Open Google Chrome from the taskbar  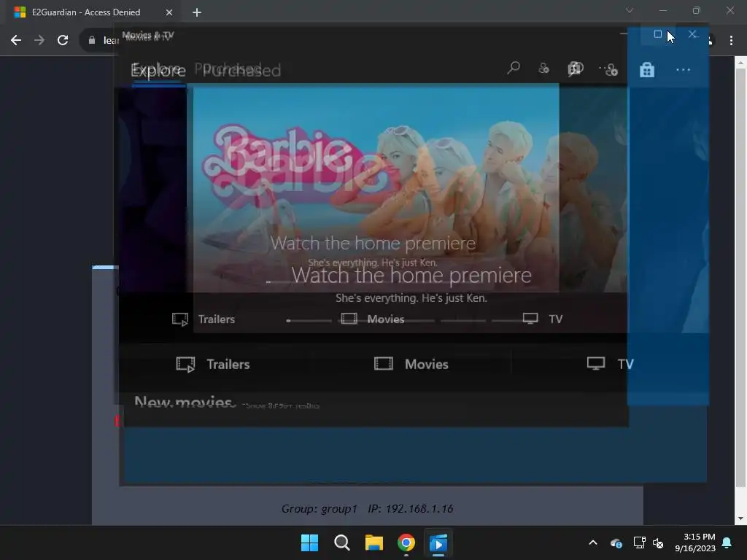pos(406,542)
